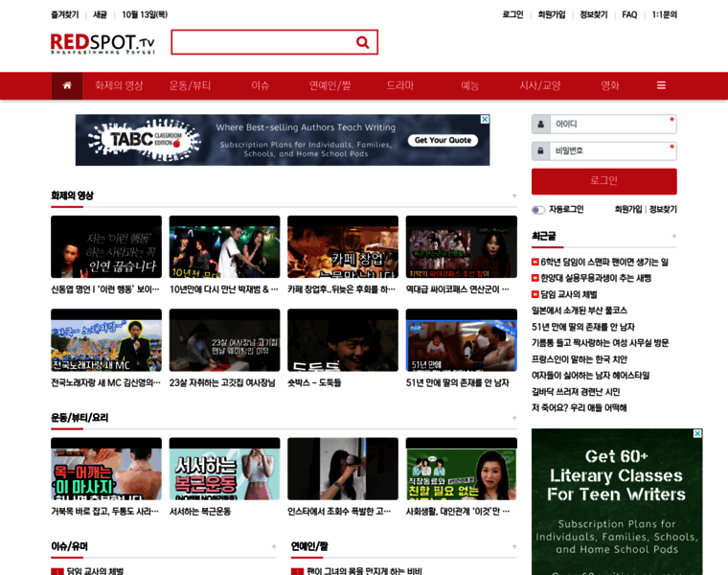This screenshot has height=575, width=728.
Task: Click the REDSPOT.tv logo
Action: click(102, 43)
